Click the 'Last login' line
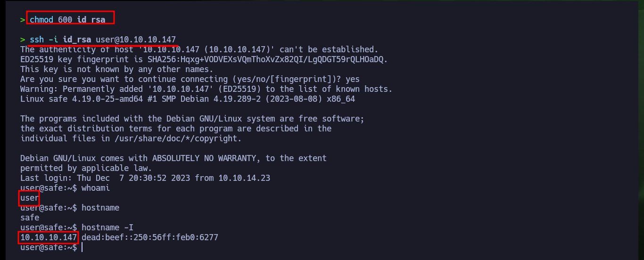The image size is (644, 260). point(145,178)
